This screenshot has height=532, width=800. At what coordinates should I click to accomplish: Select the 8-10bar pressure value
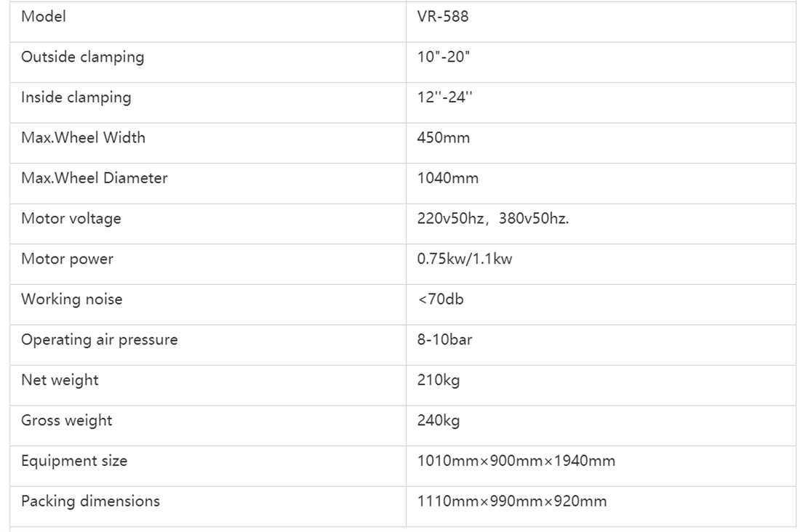pos(444,339)
